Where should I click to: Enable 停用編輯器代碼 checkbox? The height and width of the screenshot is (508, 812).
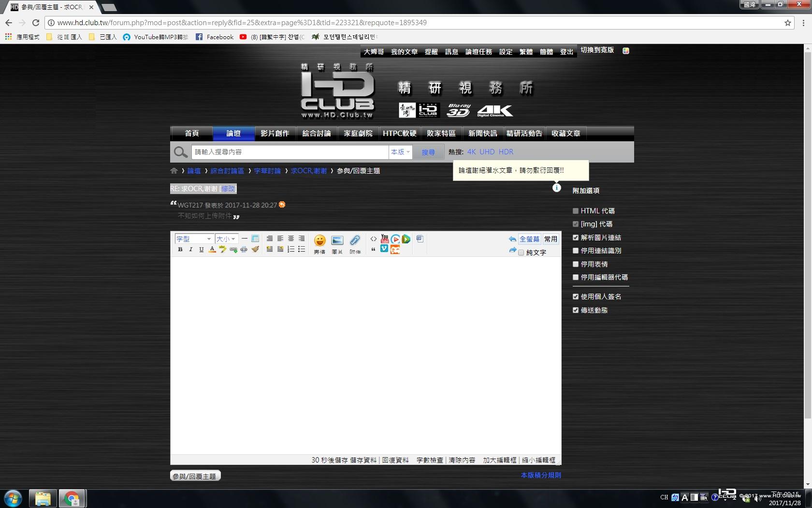pyautogui.click(x=576, y=277)
